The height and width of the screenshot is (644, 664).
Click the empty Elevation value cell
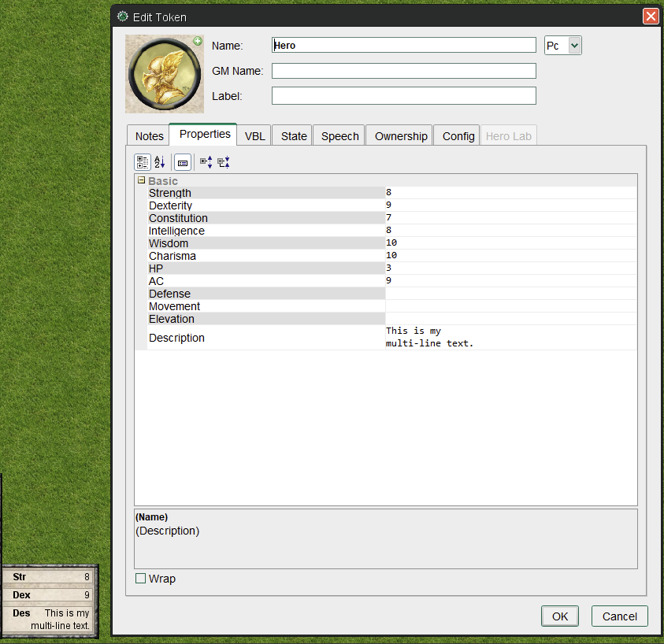point(511,319)
